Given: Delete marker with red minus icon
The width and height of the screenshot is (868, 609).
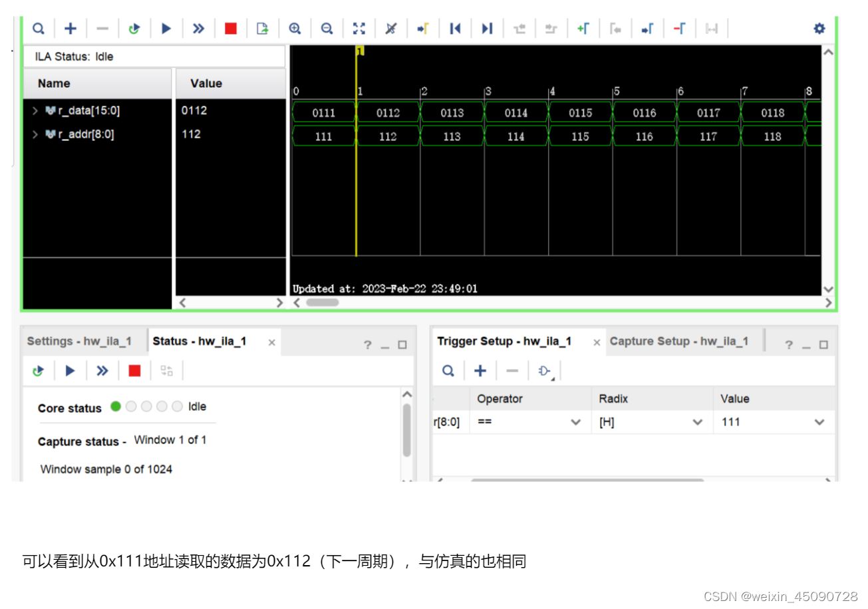Looking at the screenshot, I should point(679,29).
